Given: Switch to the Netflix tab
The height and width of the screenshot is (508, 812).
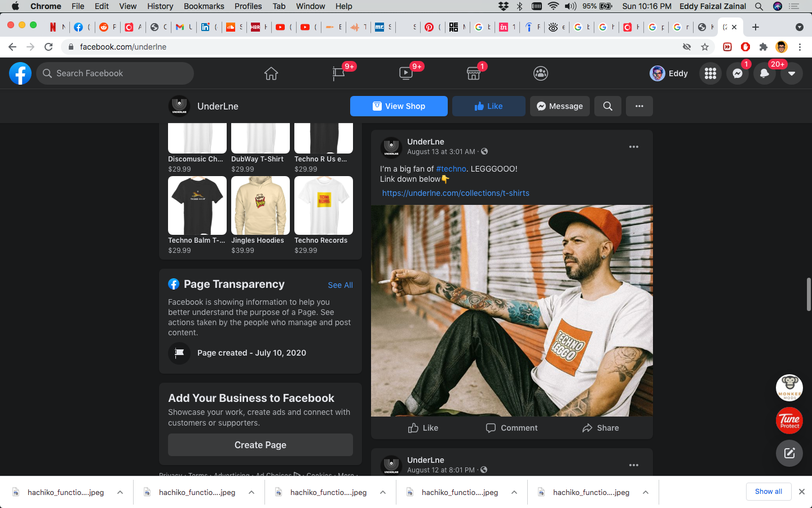Looking at the screenshot, I should pos(58,27).
